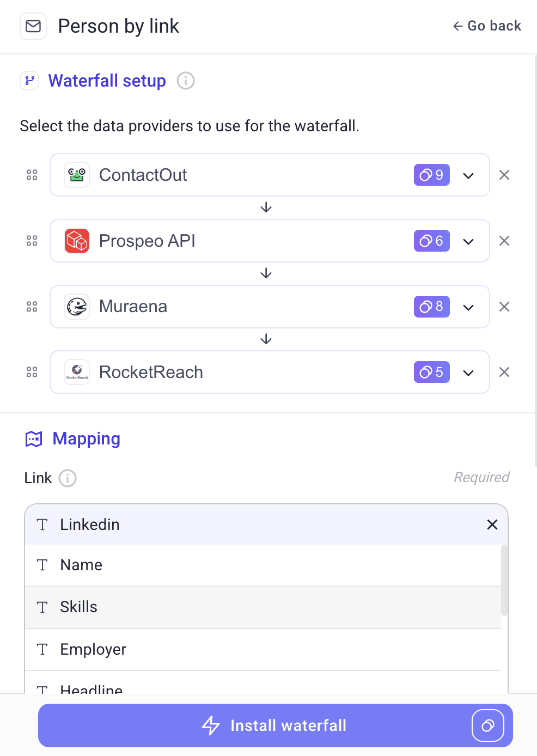Remove RocketReach from the waterfall
Image resolution: width=537 pixels, height=756 pixels.
coord(504,372)
